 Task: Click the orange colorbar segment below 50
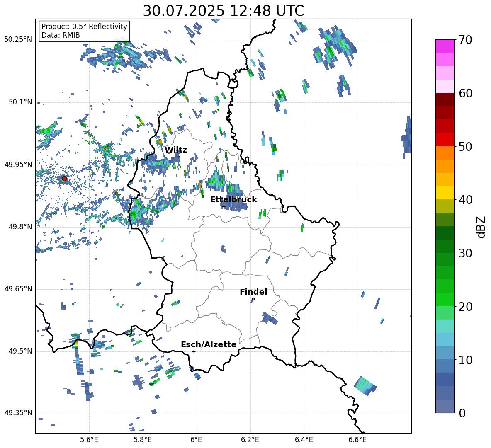(x=445, y=153)
